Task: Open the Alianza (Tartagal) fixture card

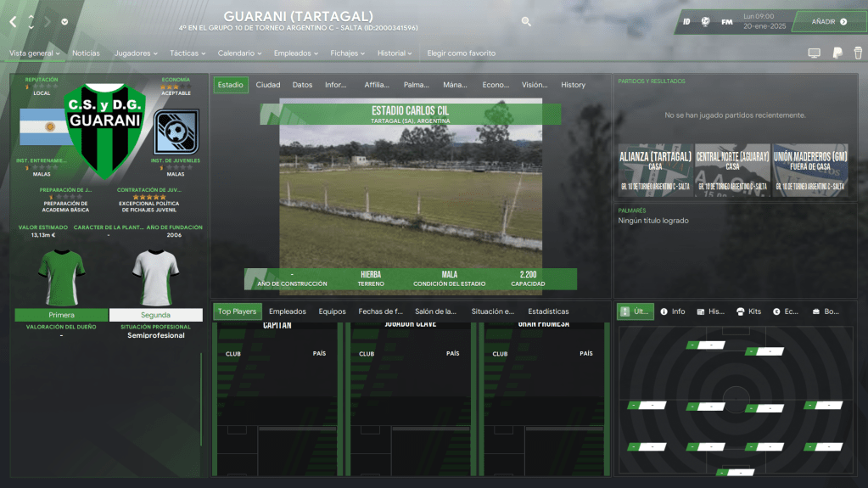Action: 655,170
